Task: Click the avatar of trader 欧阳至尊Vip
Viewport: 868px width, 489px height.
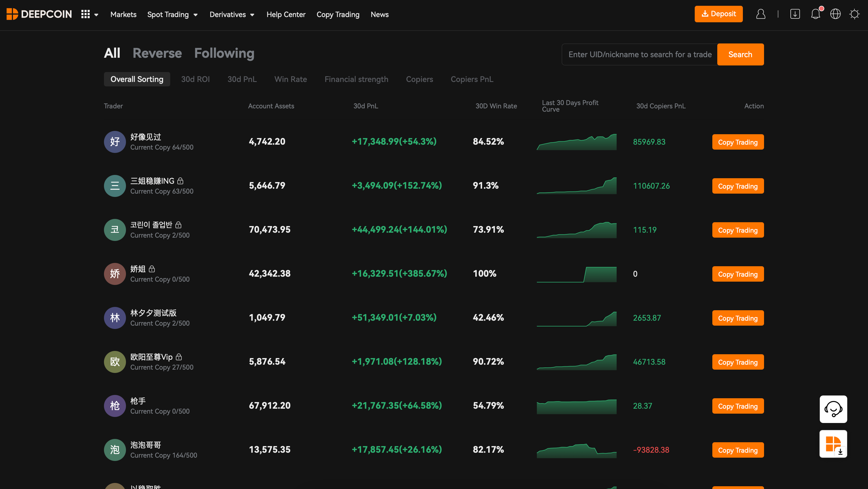Action: [115, 362]
